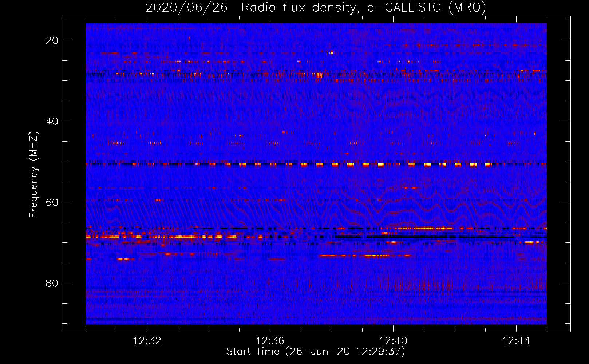Click the 40 MHz frequency tick label
Image resolution: width=589 pixels, height=364 pixels.
click(52, 121)
